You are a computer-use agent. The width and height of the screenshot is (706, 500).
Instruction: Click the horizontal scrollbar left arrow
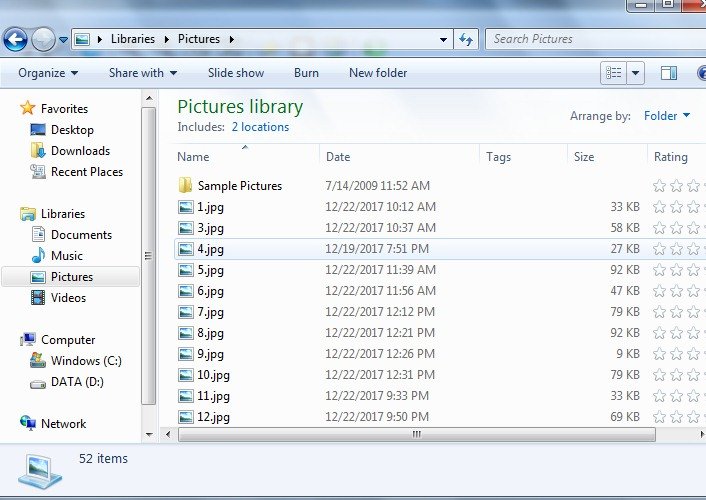pyautogui.click(x=168, y=435)
